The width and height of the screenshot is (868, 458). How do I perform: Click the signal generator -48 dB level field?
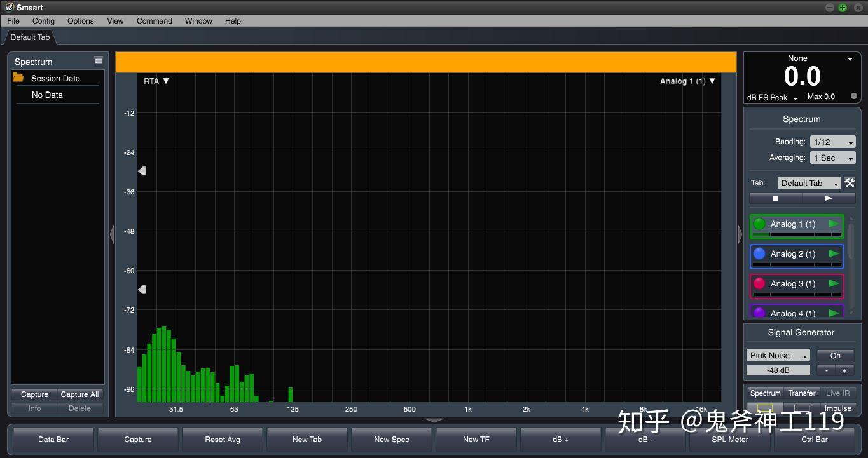click(x=778, y=370)
